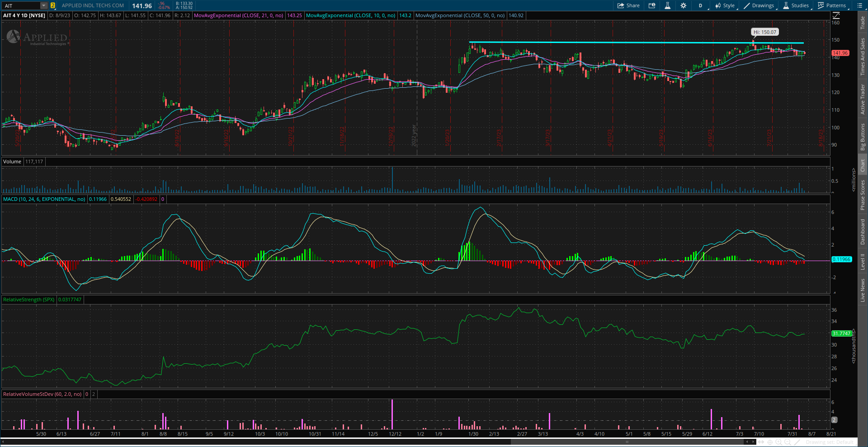Open chart settings gear icon
868x447 pixels.
[x=683, y=5]
